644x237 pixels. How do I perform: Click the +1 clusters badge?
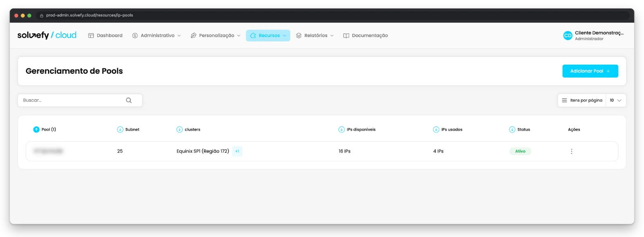pos(237,151)
